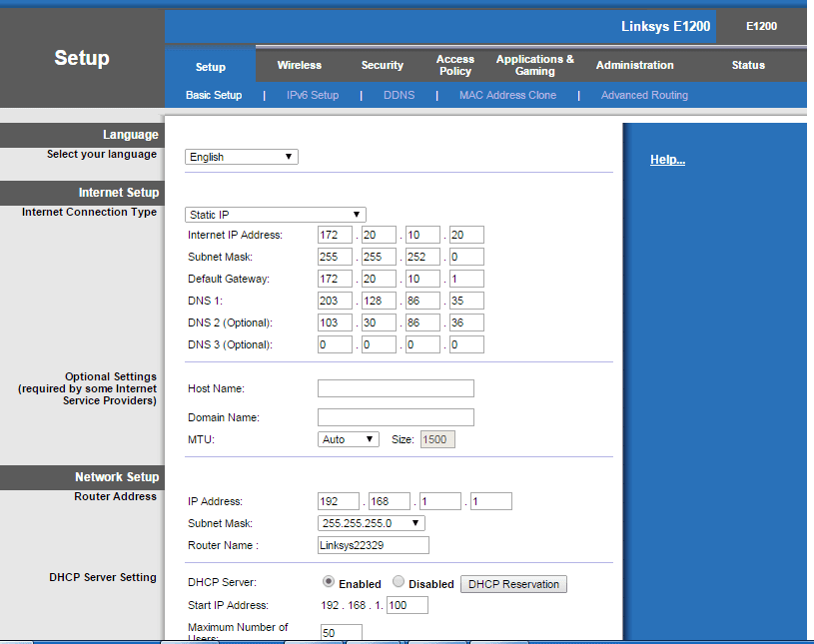This screenshot has height=644, width=814.
Task: Click the Router Name Linksys22329 field
Action: [x=374, y=545]
